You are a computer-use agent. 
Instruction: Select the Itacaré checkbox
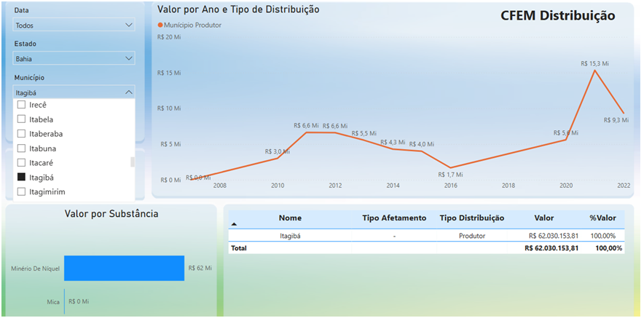coord(21,163)
